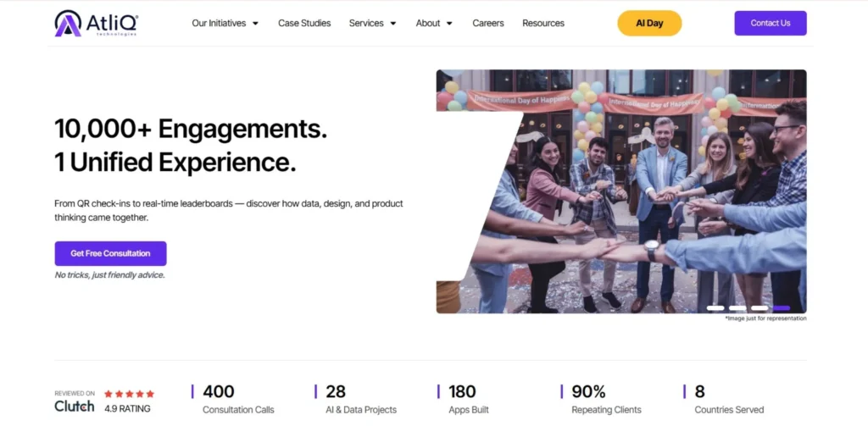The width and height of the screenshot is (868, 426).
Task: Click the 90% Repeating Clients stat
Action: point(605,400)
